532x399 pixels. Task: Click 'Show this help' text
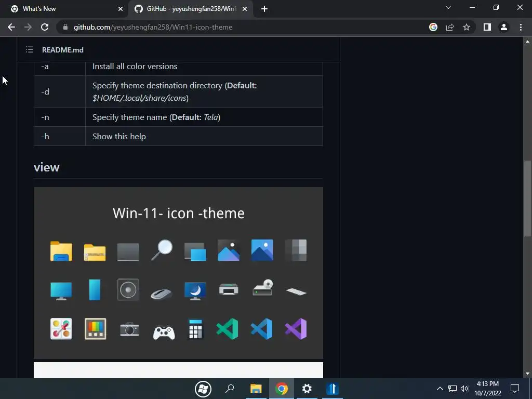[119, 137]
